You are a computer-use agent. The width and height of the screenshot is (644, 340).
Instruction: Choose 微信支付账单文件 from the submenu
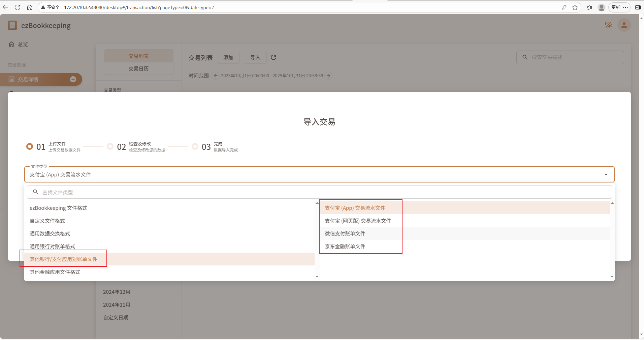344,233
